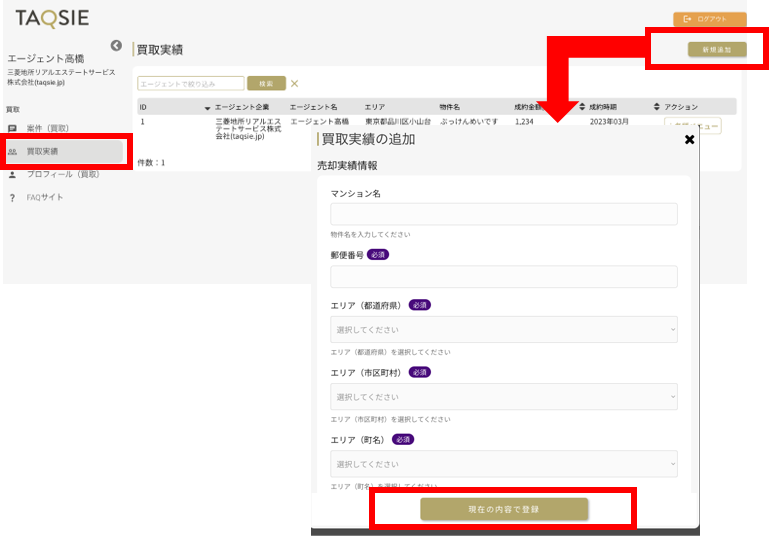Select 買取実績 in the sidebar
The height and width of the screenshot is (540, 769).
click(x=64, y=152)
